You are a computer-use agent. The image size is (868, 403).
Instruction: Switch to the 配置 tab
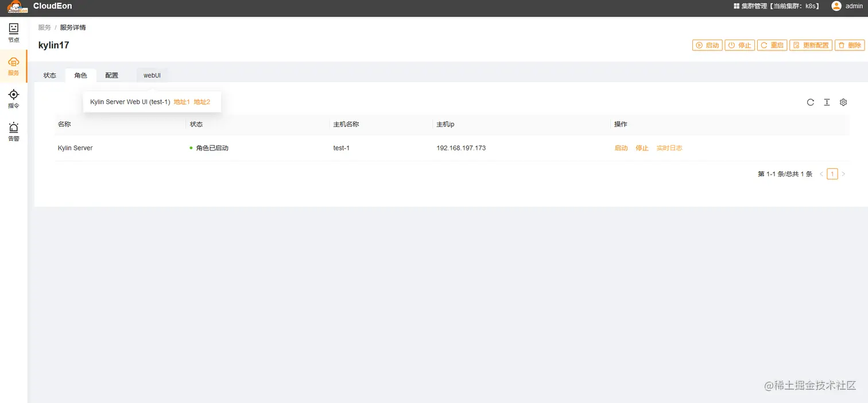pyautogui.click(x=112, y=75)
